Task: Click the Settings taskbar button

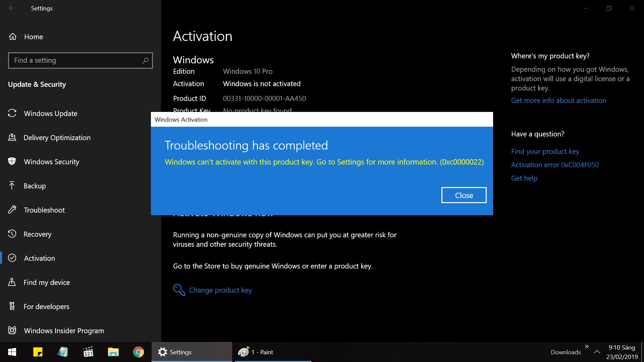Action: (192, 352)
